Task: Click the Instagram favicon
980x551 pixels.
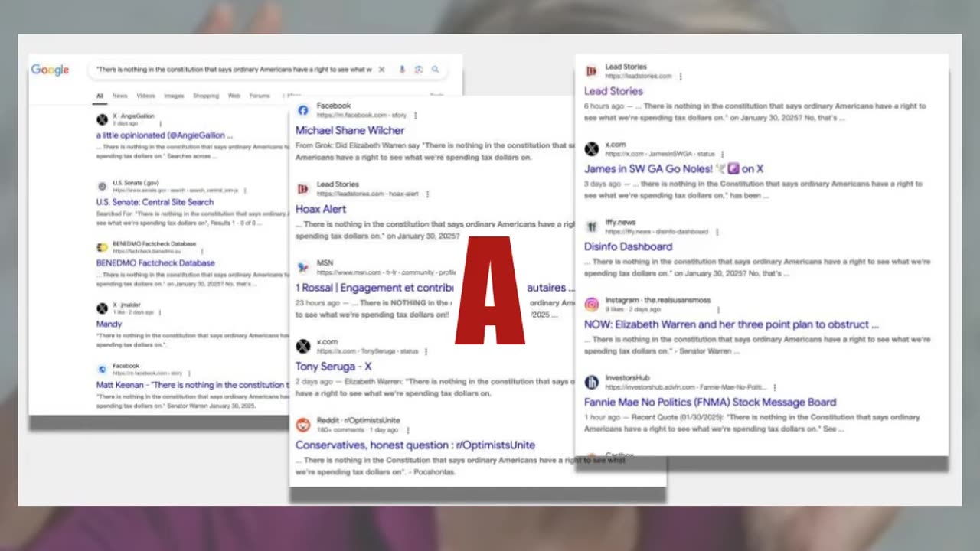Action: click(592, 305)
